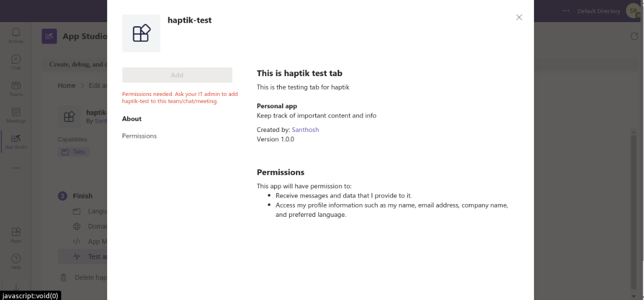Click the refresh icon at top right

pos(634,37)
